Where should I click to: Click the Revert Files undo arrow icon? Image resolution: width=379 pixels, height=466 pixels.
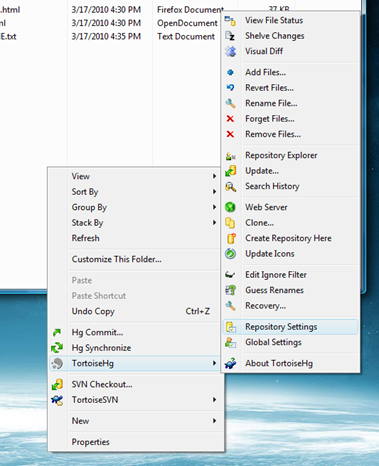[230, 88]
